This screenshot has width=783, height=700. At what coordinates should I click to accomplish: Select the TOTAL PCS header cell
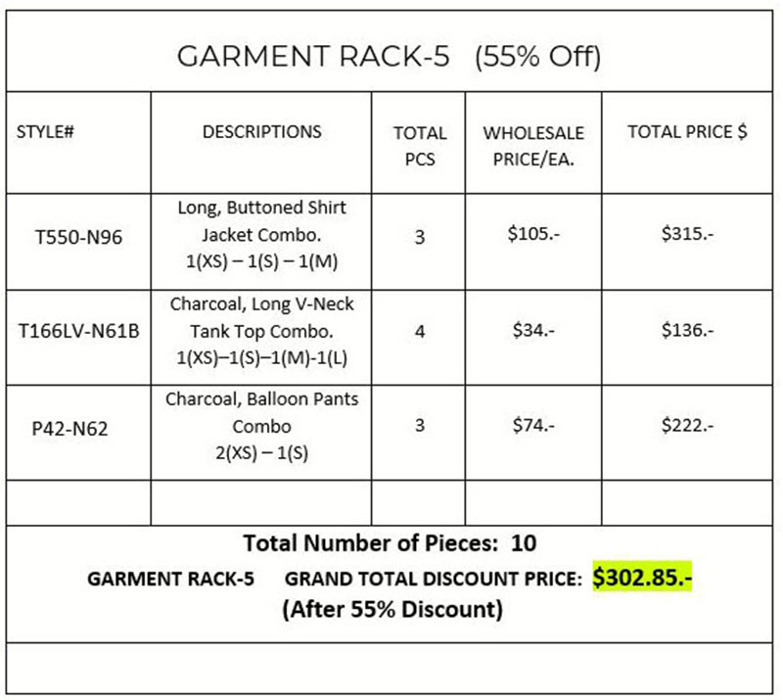pyautogui.click(x=420, y=144)
